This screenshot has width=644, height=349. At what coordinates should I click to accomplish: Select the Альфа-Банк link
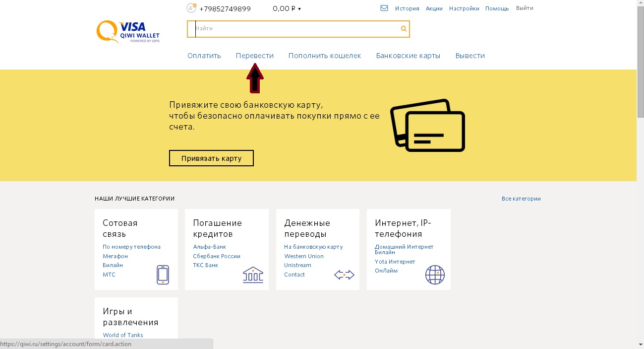(209, 247)
